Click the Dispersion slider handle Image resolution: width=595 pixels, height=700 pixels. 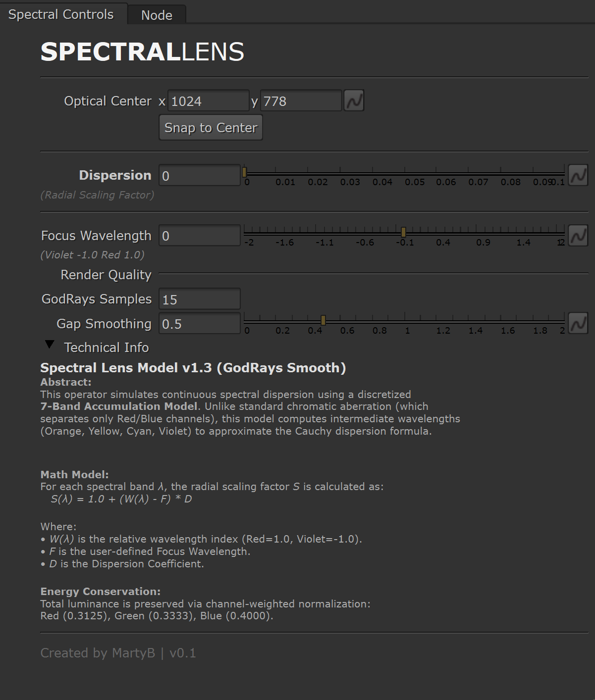[244, 172]
